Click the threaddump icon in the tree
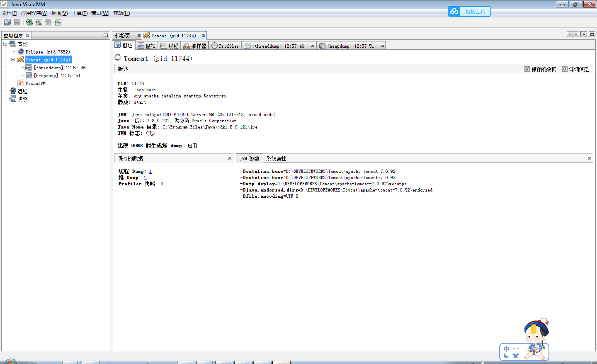Screen dimensions: 597x364 (29, 67)
